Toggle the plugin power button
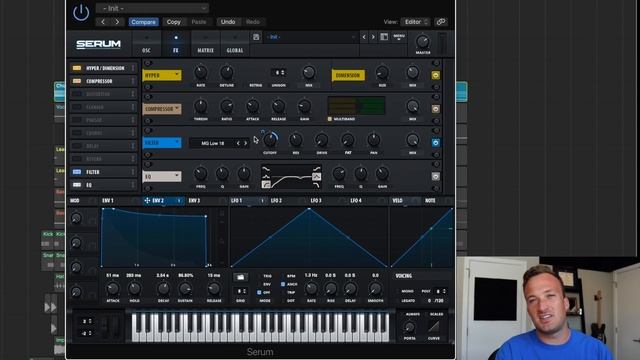 tap(81, 12)
